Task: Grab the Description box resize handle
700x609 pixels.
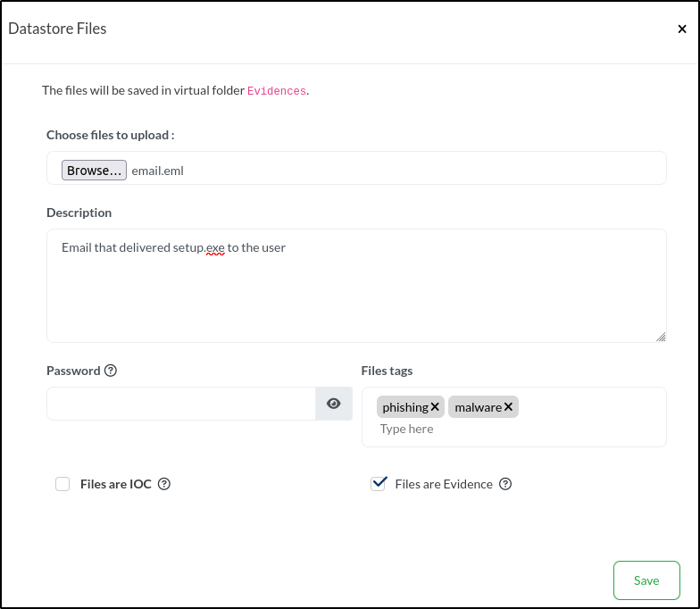Action: pyautogui.click(x=661, y=337)
